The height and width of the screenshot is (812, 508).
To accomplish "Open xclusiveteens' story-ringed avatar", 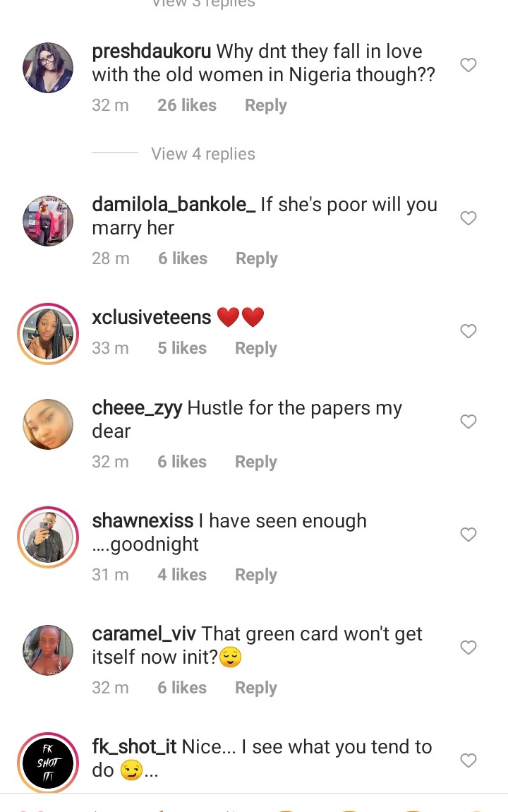I will (x=48, y=334).
